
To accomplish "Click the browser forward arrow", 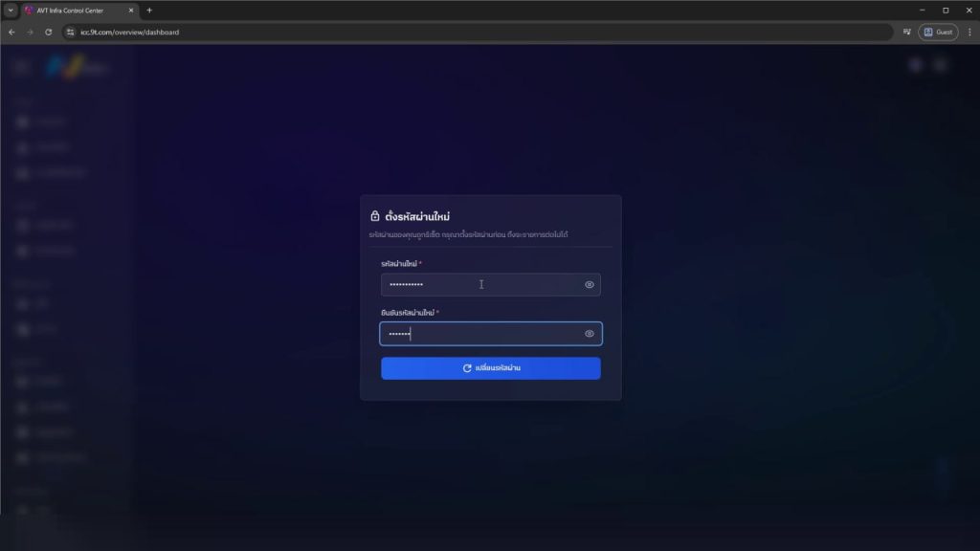I will [30, 32].
